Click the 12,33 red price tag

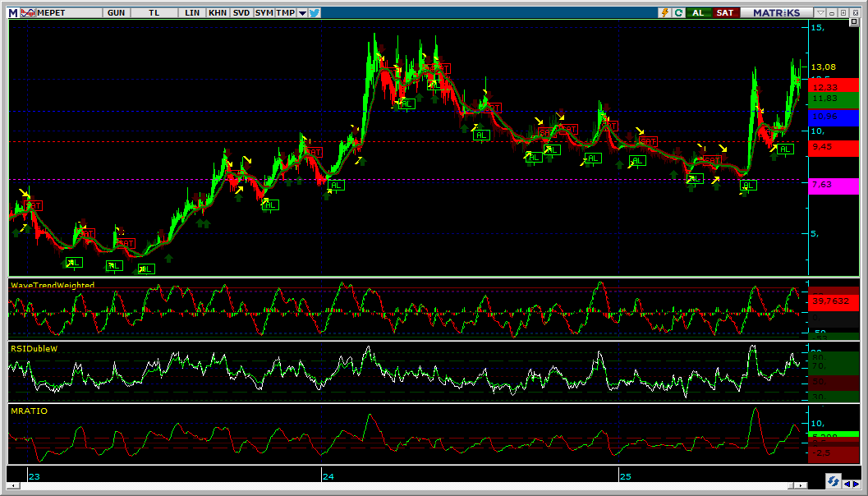(x=834, y=85)
